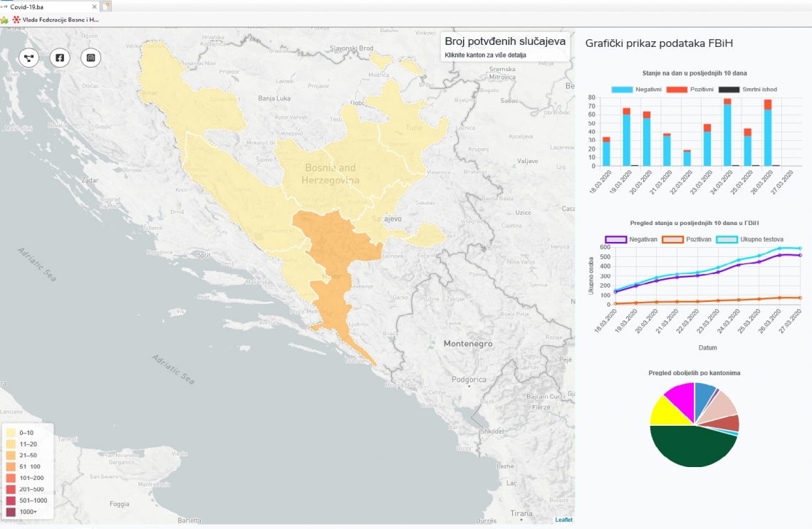Viewport: 812px width, 529px height.
Task: Click 'Stanje na dan u posljednjih 10 dana' title
Action: (x=694, y=73)
